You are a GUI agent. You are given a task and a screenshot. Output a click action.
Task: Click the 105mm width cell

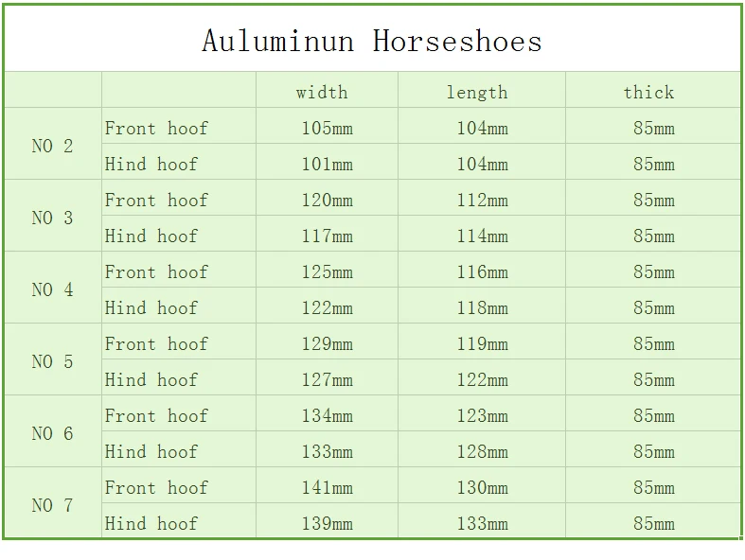click(x=327, y=126)
